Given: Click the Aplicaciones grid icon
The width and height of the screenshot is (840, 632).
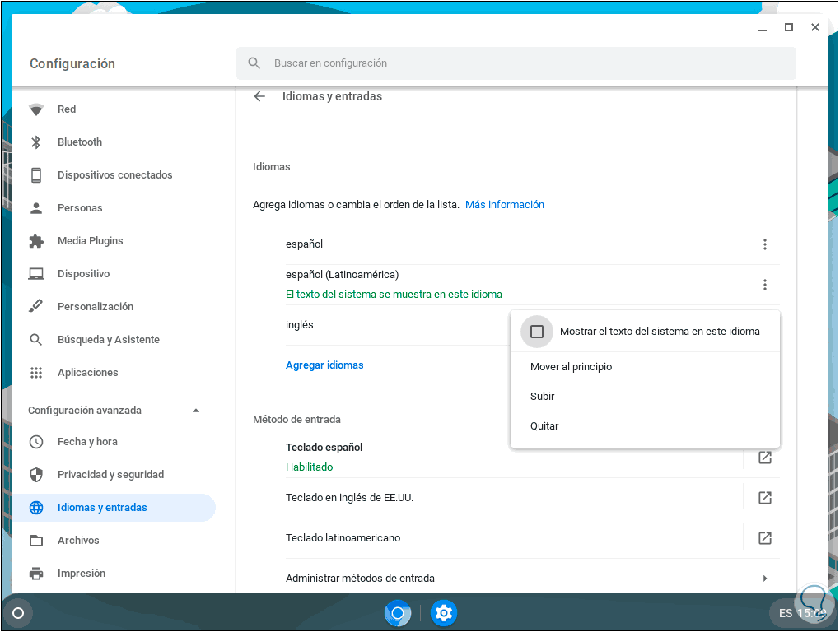Looking at the screenshot, I should pos(36,373).
